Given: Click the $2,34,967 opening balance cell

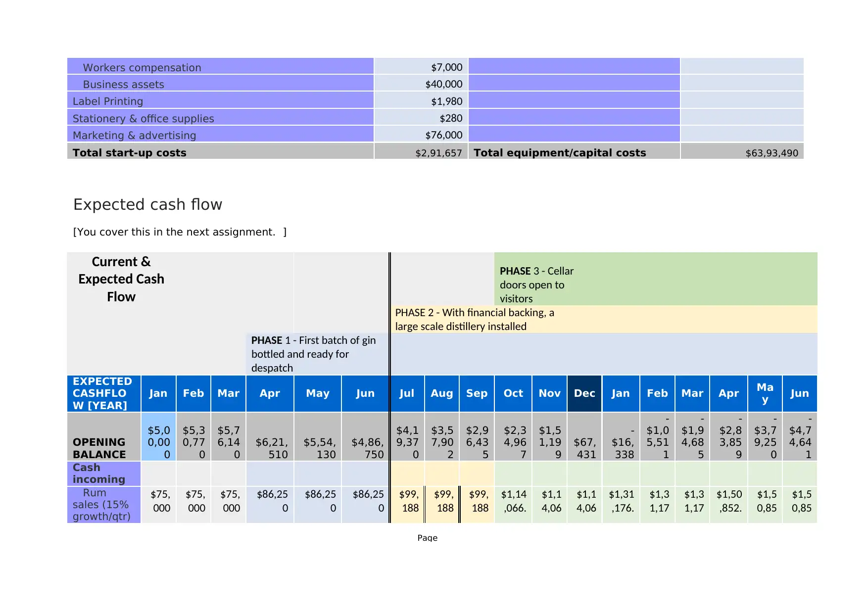Looking at the screenshot, I should click(513, 436).
